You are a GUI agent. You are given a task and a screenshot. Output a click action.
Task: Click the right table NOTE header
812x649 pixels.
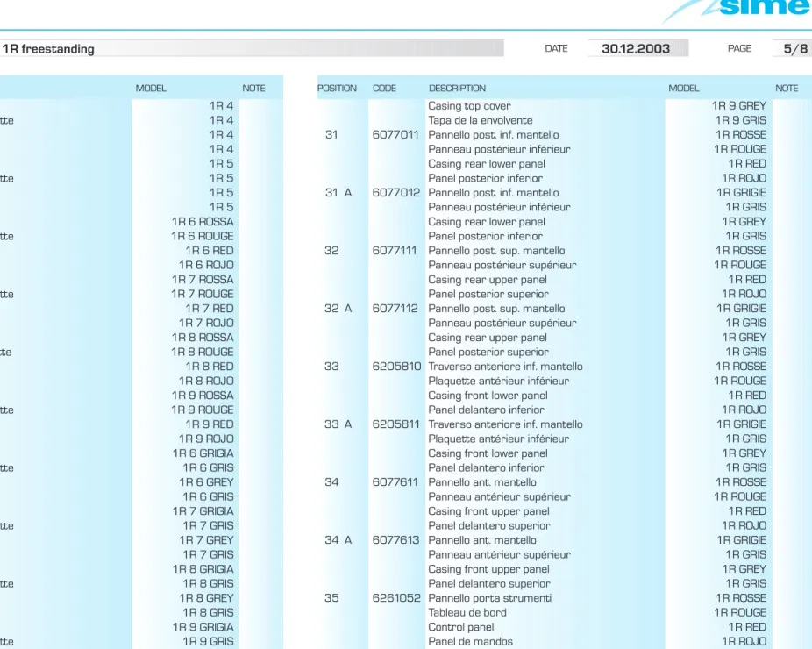(x=787, y=88)
